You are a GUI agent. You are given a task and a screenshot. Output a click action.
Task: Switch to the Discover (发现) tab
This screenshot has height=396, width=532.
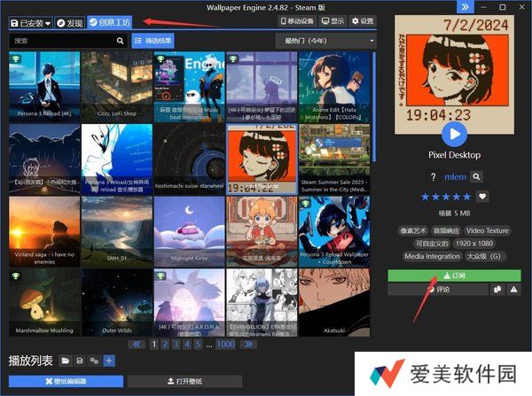click(x=69, y=23)
